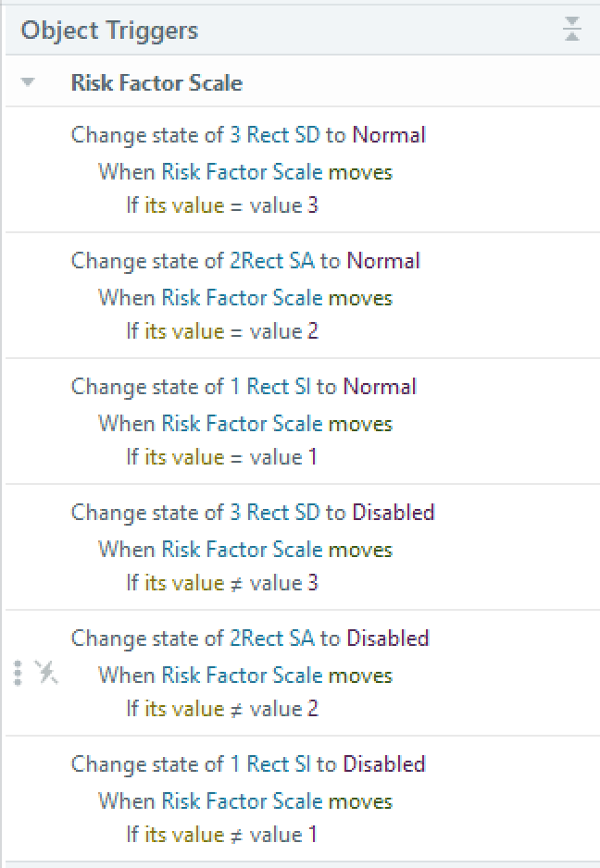Screen dimensions: 600x868
Task: Open Normal state link of 2Rect SA trigger
Action: pos(383,261)
